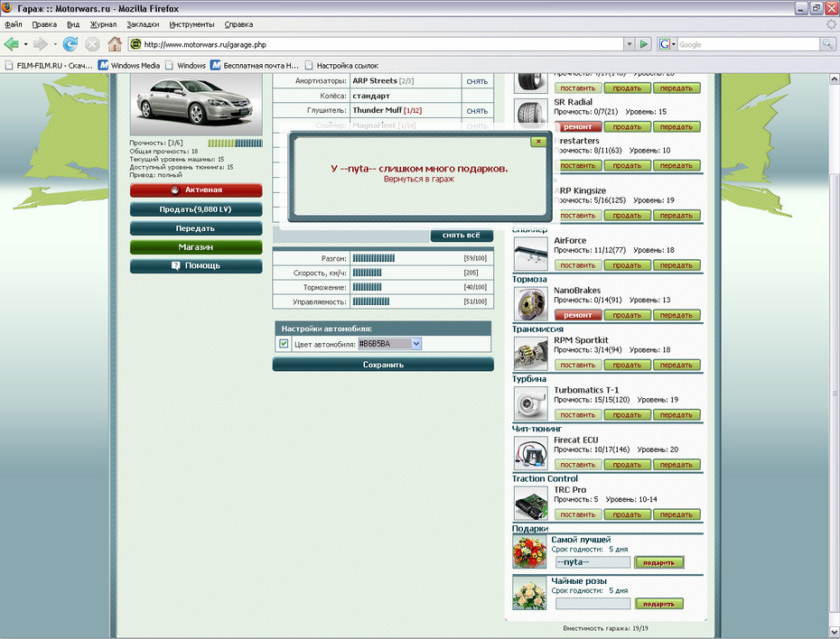840x639 pixels.
Task: Click the --nyta-- gift recipient field
Action: pyautogui.click(x=592, y=562)
